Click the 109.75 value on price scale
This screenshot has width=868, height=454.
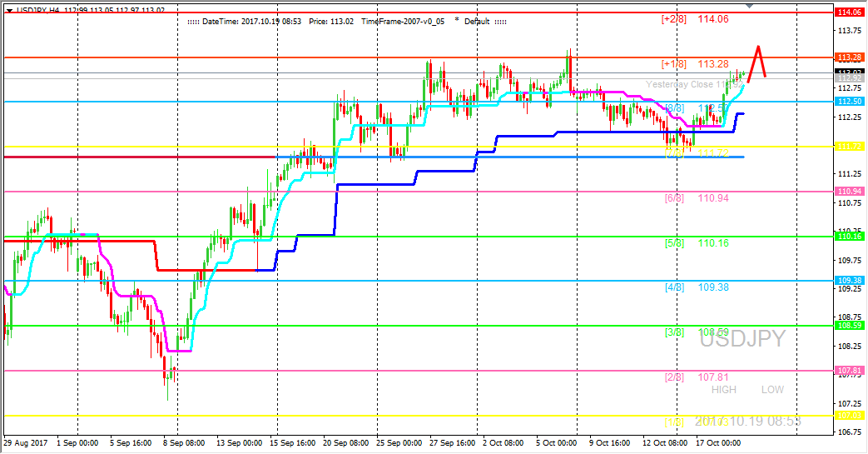coord(851,260)
